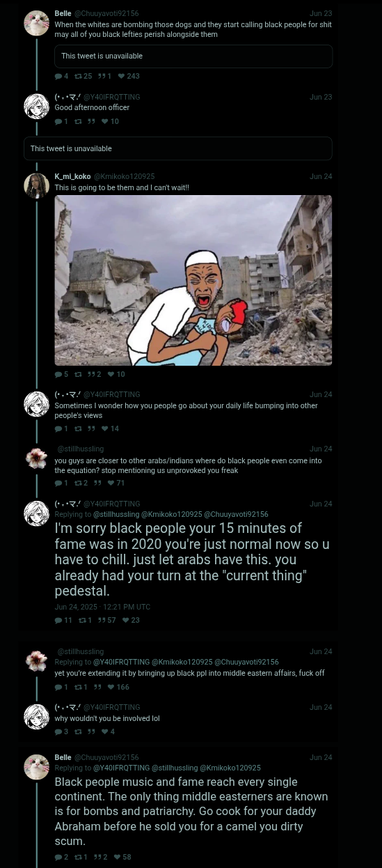This screenshot has height=868, width=382.
Task: Open the @stillhussling handle in first stillhussling tweet
Action: click(x=80, y=449)
